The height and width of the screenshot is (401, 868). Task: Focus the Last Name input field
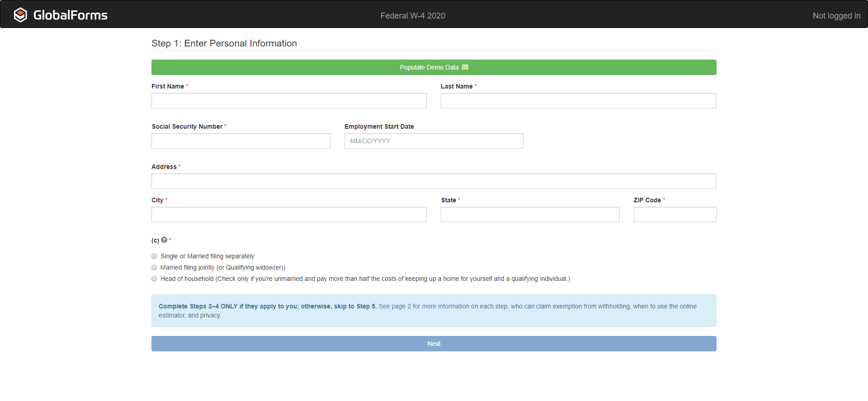578,101
